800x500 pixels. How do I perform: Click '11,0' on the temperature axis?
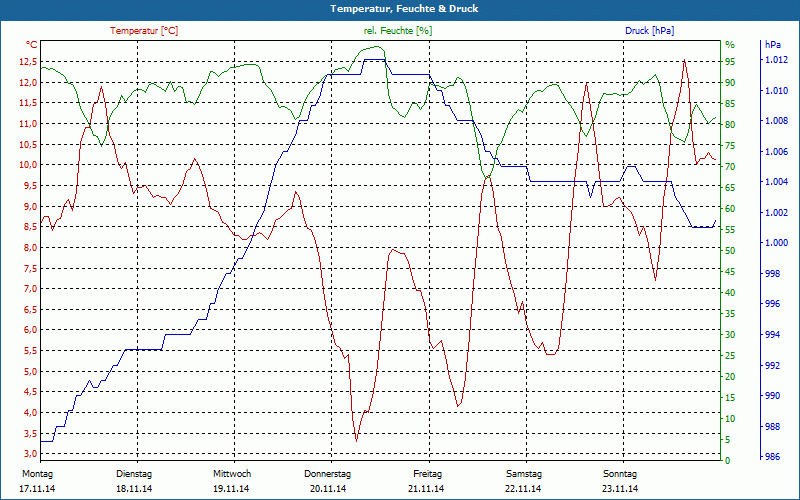(28, 123)
